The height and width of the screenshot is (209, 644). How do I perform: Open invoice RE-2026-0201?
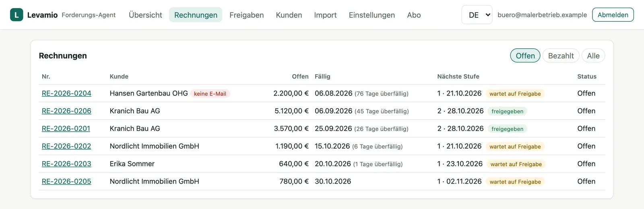pos(66,128)
